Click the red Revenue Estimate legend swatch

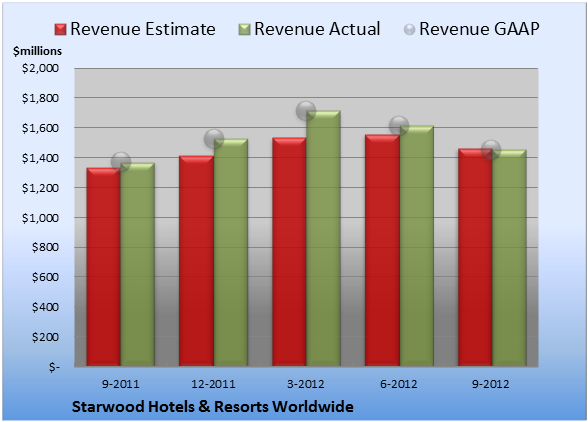[60, 30]
